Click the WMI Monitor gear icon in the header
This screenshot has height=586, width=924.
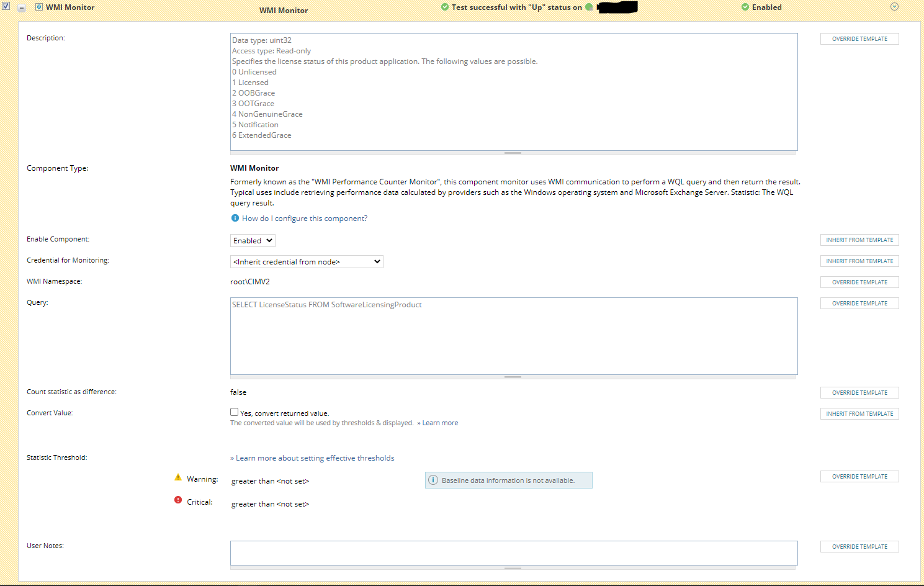tap(40, 7)
